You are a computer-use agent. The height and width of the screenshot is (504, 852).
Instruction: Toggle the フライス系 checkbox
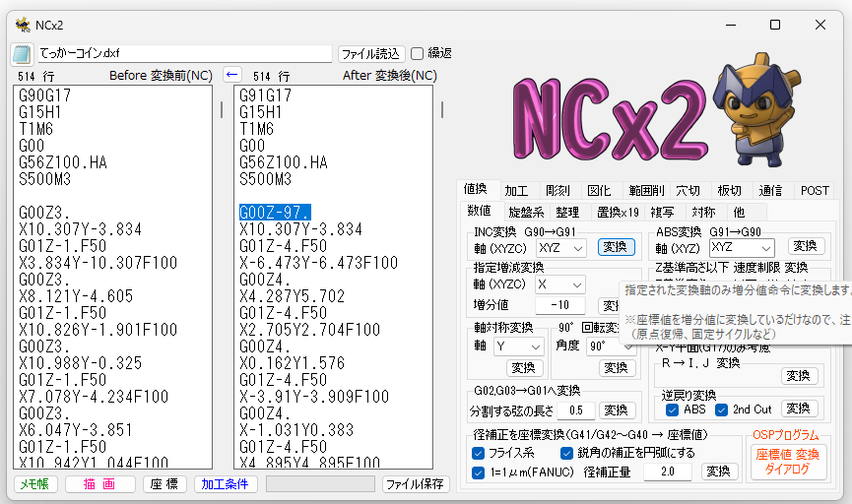tap(478, 453)
